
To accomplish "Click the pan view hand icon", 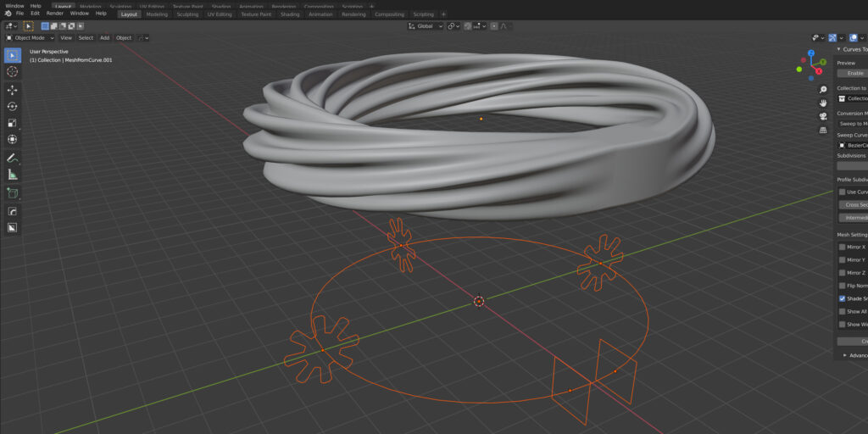I will [x=823, y=103].
